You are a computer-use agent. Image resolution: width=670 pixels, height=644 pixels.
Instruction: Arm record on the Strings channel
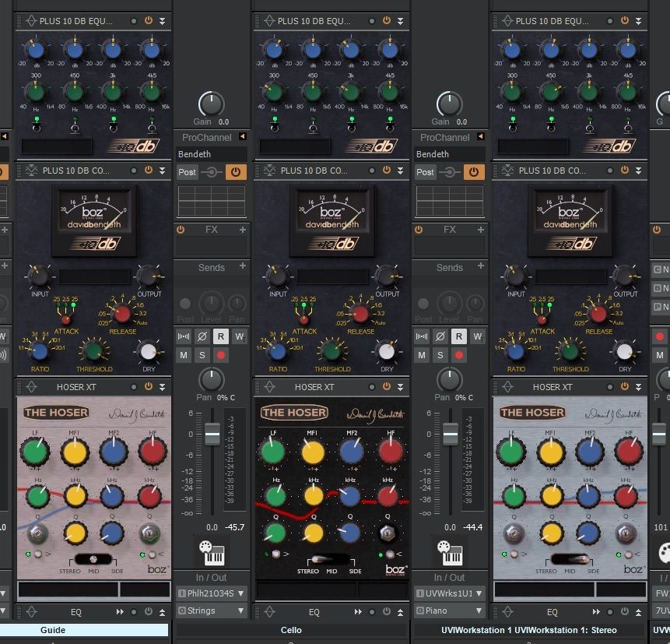click(223, 355)
